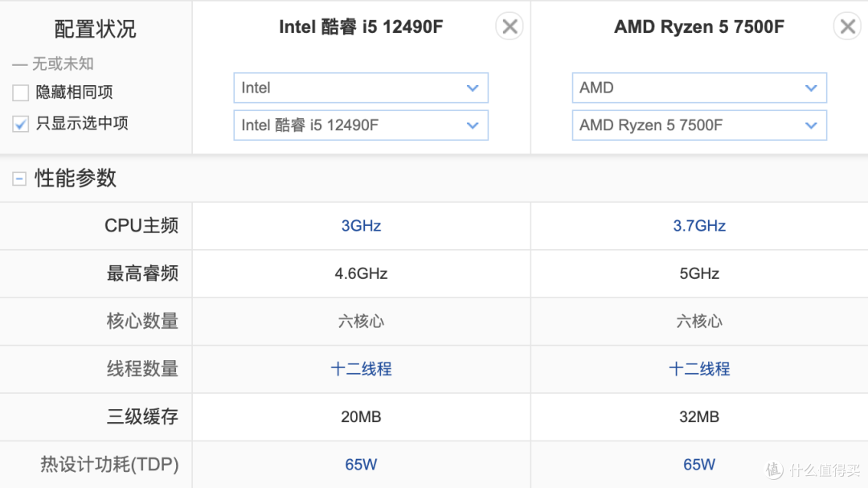The image size is (868, 488).
Task: Select the 5GHz 最高睿频 value
Action: point(699,273)
